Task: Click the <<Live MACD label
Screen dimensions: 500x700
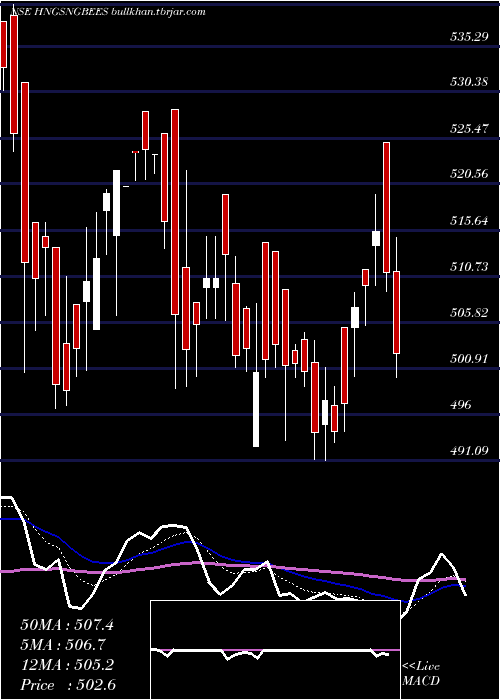Action: click(421, 673)
